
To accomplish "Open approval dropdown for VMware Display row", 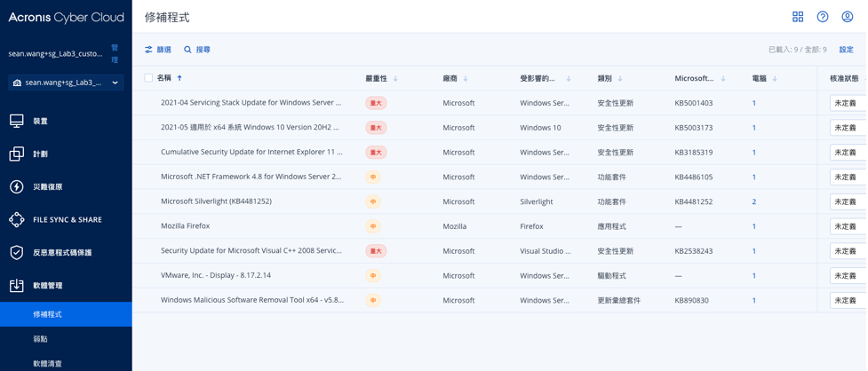I will tap(848, 275).
